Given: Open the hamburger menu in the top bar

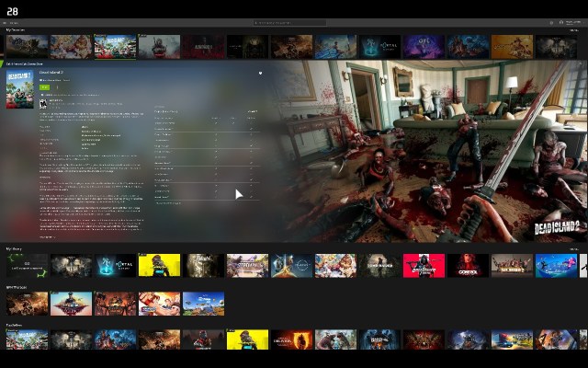Looking at the screenshot, I should tap(5, 23).
